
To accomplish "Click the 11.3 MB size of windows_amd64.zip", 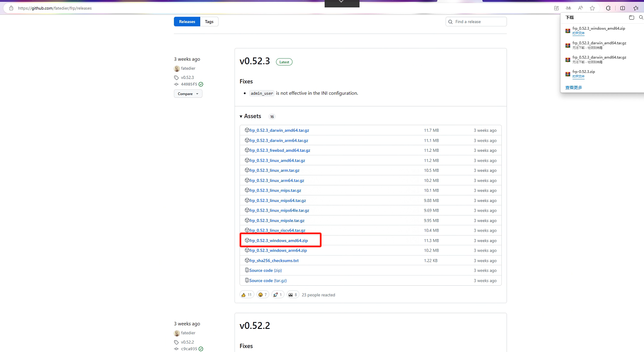I will pyautogui.click(x=432, y=241).
